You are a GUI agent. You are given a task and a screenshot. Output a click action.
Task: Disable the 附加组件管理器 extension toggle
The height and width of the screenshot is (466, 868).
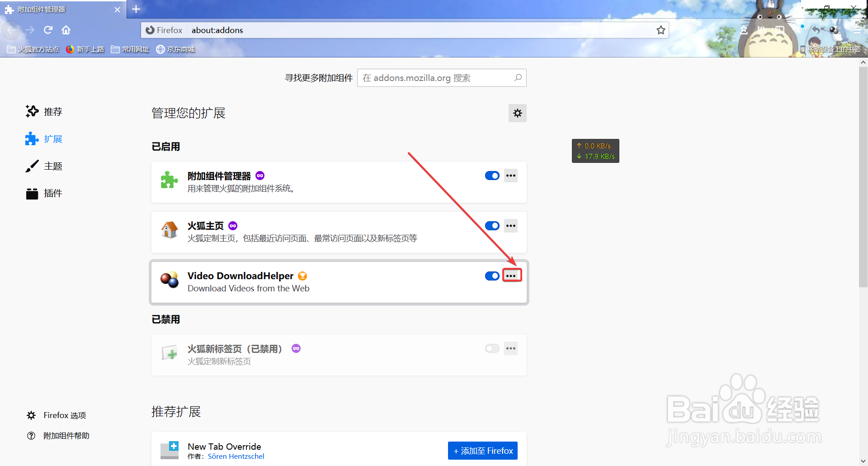tap(492, 176)
